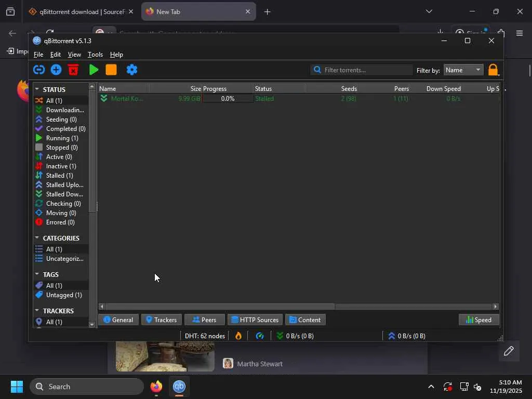This screenshot has width=532, height=399.
Task: Click the green Start torrents play icon
Action: (94, 70)
